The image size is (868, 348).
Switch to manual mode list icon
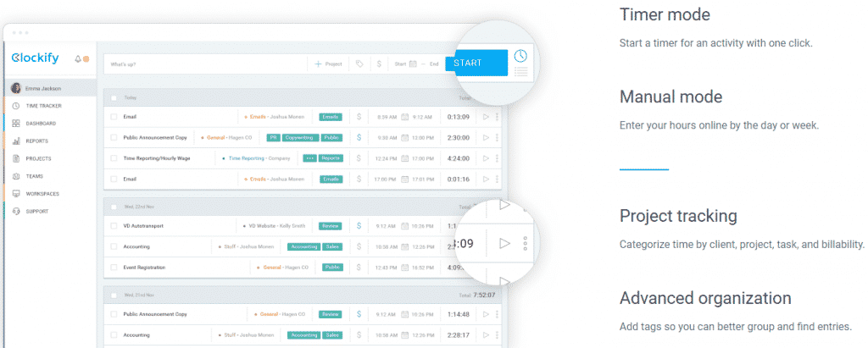521,73
